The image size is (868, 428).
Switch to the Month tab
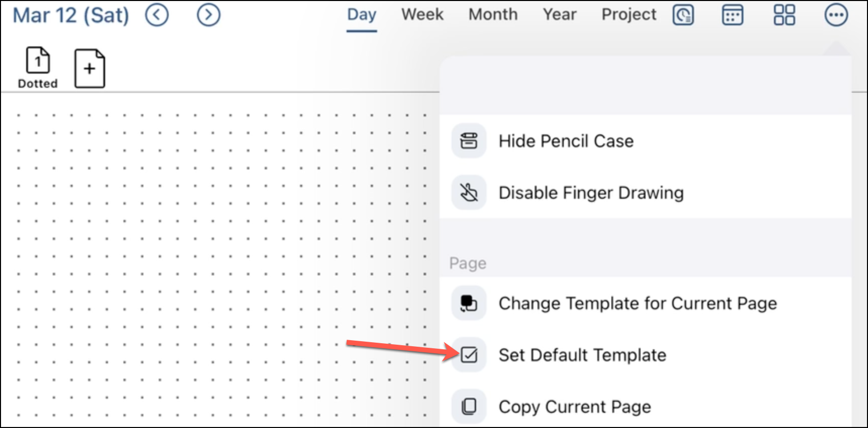493,15
